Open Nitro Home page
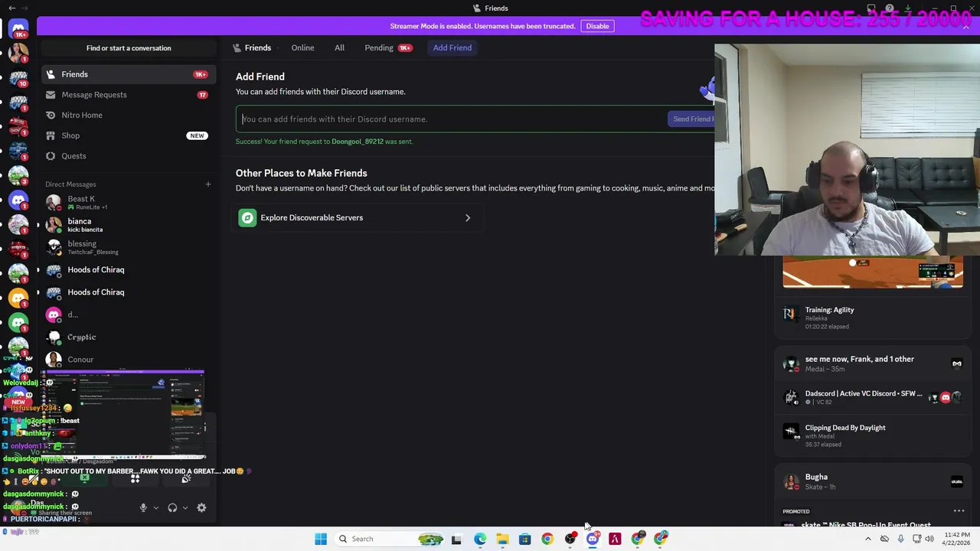The width and height of the screenshot is (980, 551). click(128, 115)
